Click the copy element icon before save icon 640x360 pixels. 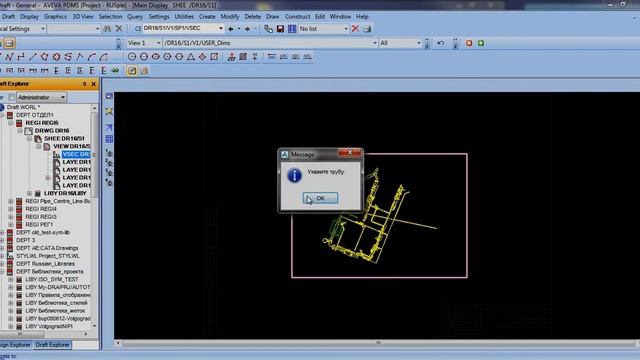pos(268,29)
